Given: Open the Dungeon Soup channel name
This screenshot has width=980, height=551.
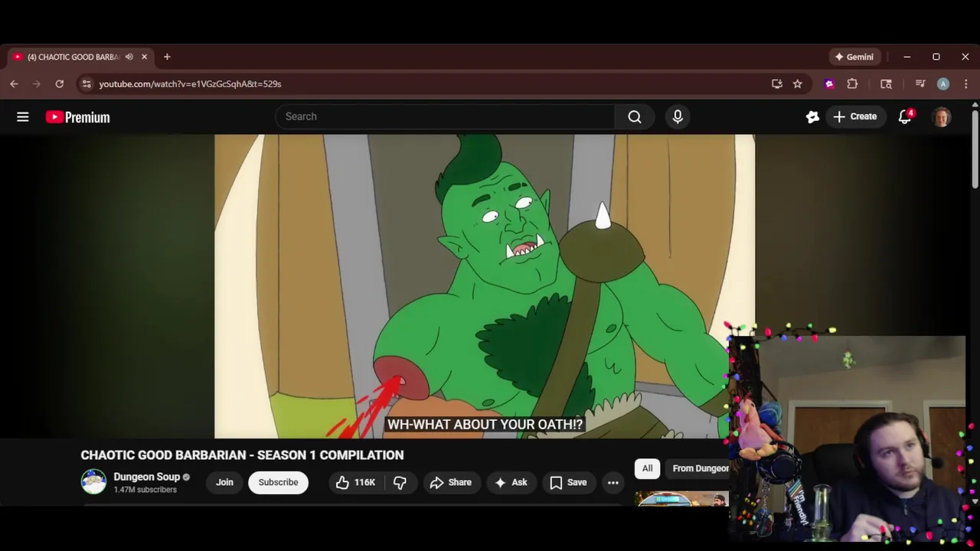Looking at the screenshot, I should (x=146, y=477).
